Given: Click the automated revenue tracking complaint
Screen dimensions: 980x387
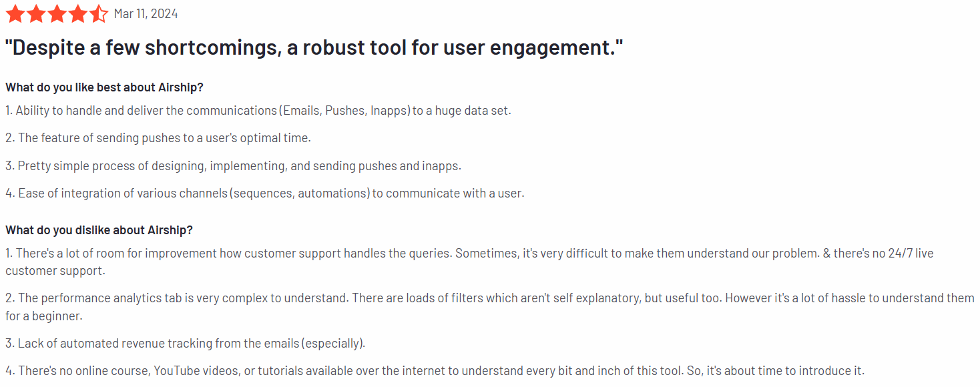Looking at the screenshot, I should click(x=186, y=344).
